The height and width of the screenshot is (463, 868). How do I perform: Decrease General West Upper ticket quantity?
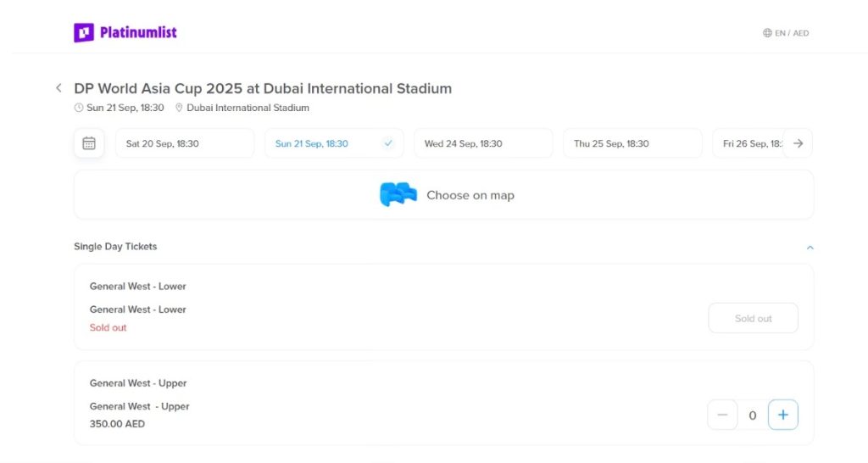[722, 415]
